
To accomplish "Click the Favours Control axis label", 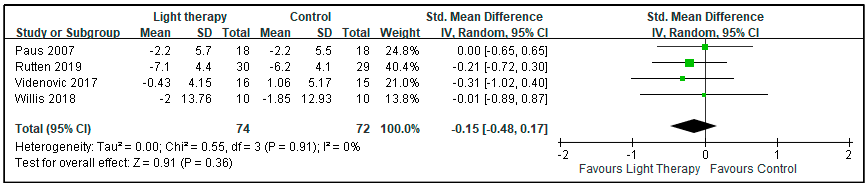I will 753,168.
